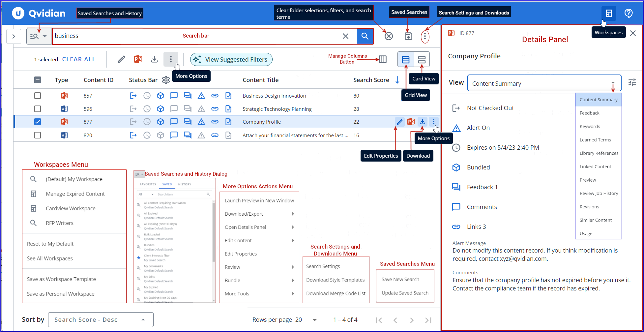644x332 pixels.
Task: Click Search Score header column
Action: click(371, 80)
